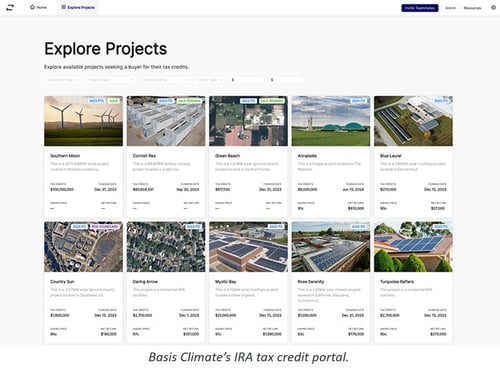Focus the second dollar amount input field
The image size is (500, 374).
click(x=285, y=80)
